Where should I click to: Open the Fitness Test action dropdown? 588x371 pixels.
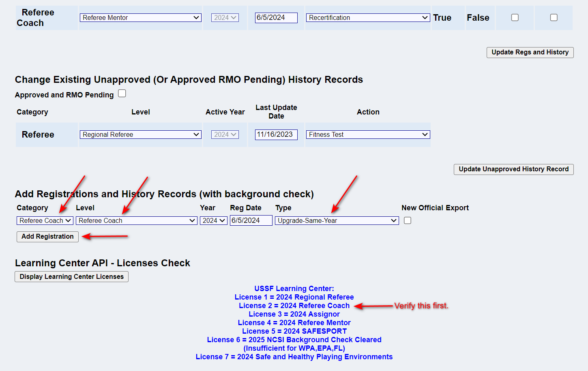[x=368, y=134]
